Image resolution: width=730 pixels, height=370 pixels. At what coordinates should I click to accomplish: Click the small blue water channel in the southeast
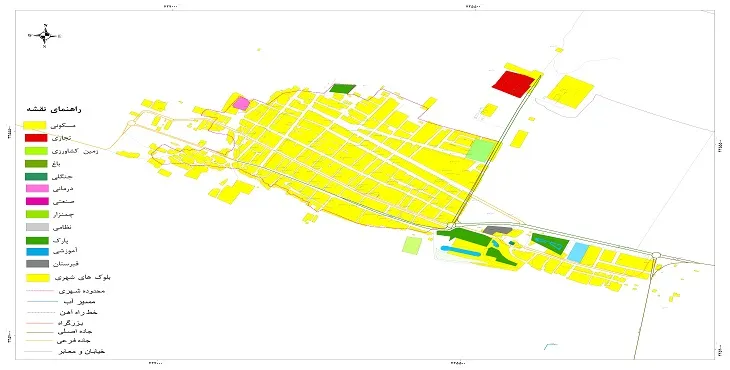[x=550, y=346]
